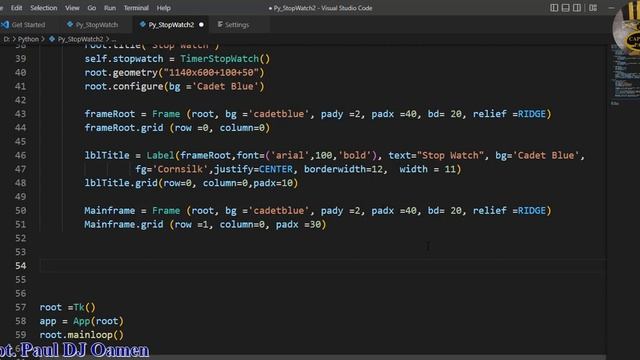
Task: Open the Terminal menu
Action: (136, 8)
